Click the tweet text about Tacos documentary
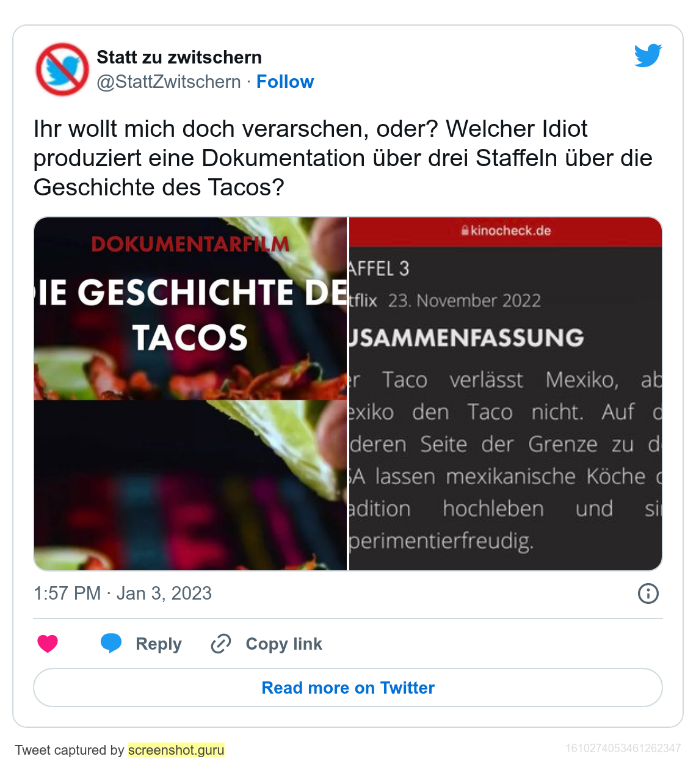 (x=343, y=158)
